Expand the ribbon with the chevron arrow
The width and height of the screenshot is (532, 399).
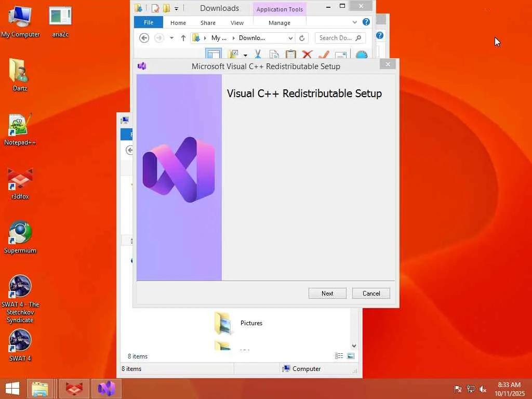[354, 22]
